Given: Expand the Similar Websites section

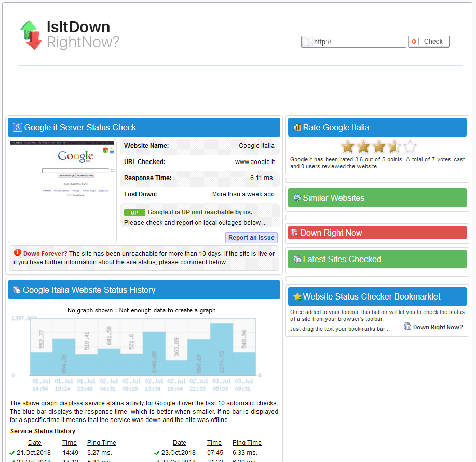Looking at the screenshot, I should 377,198.
